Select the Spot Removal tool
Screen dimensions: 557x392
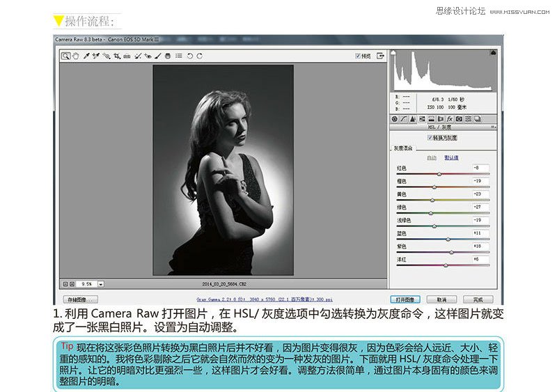(138, 56)
